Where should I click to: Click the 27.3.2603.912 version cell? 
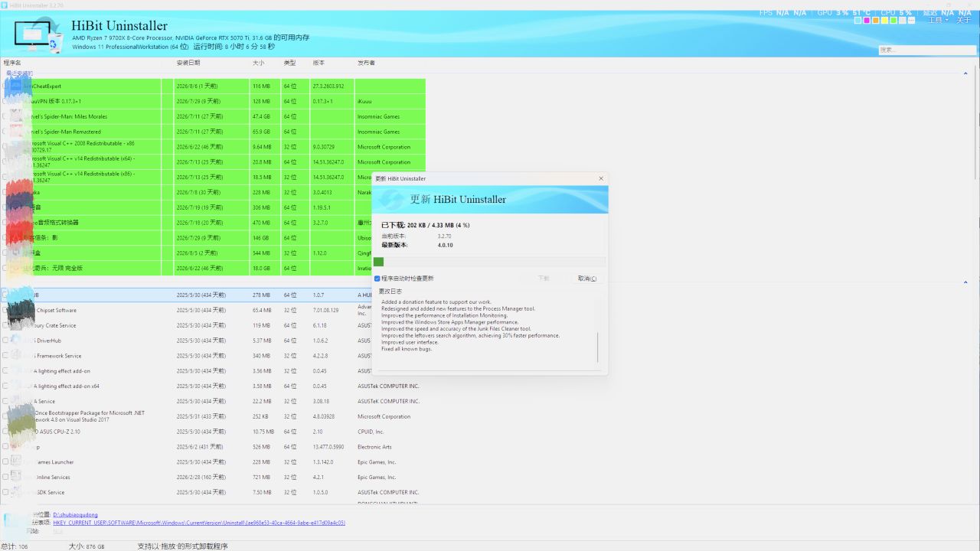tap(328, 86)
